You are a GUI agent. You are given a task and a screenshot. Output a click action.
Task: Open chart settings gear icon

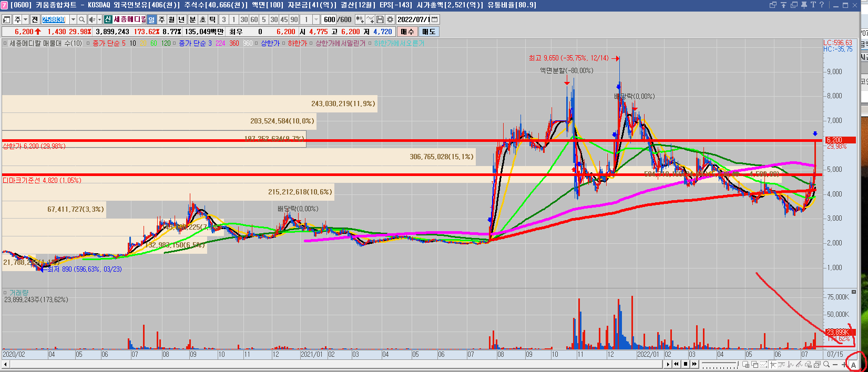(390, 19)
